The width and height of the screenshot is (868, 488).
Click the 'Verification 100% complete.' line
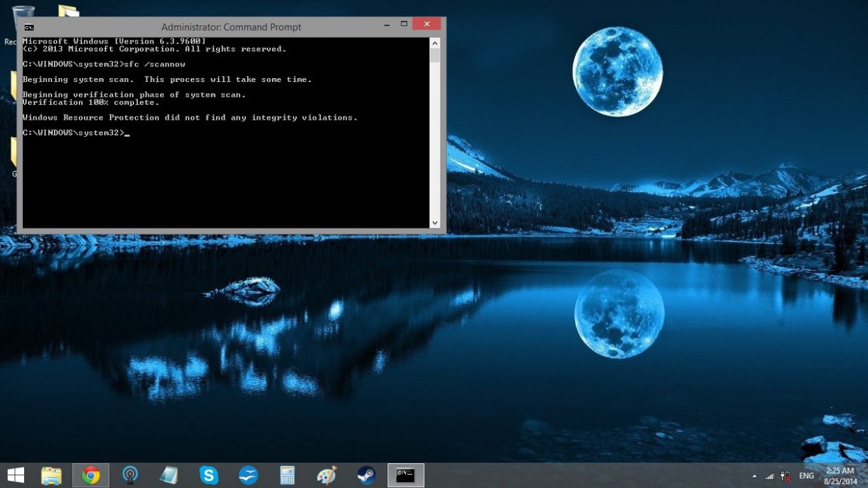click(x=90, y=102)
